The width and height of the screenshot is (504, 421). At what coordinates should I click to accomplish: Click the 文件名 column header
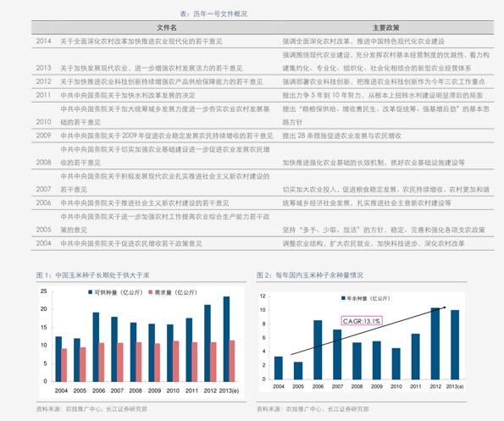[167, 28]
